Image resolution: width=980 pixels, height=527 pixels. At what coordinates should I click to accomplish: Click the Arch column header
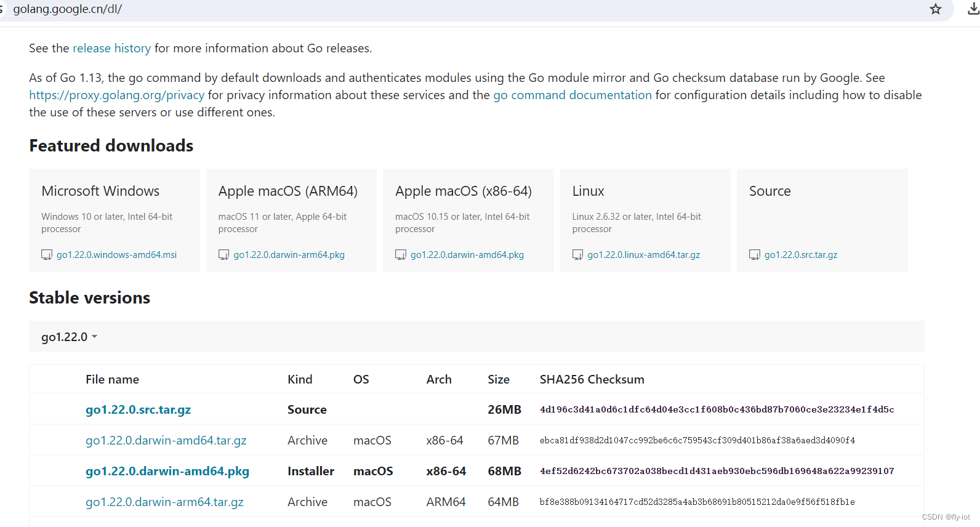click(439, 379)
